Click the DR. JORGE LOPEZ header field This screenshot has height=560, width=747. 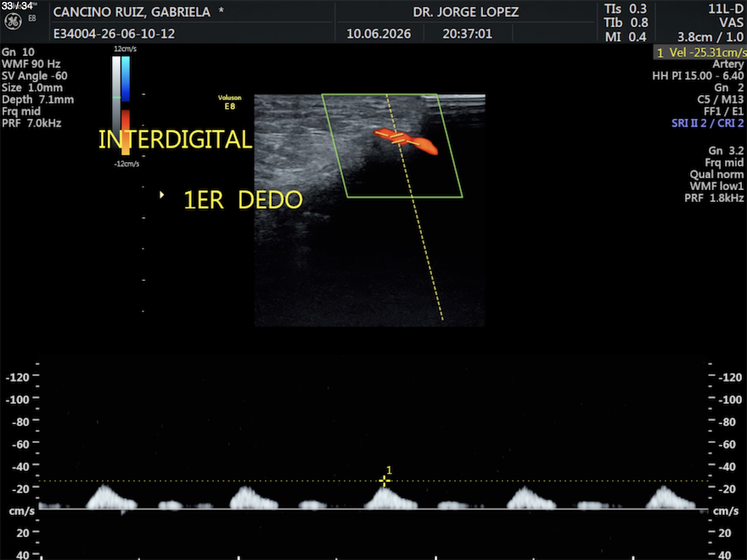click(x=466, y=12)
